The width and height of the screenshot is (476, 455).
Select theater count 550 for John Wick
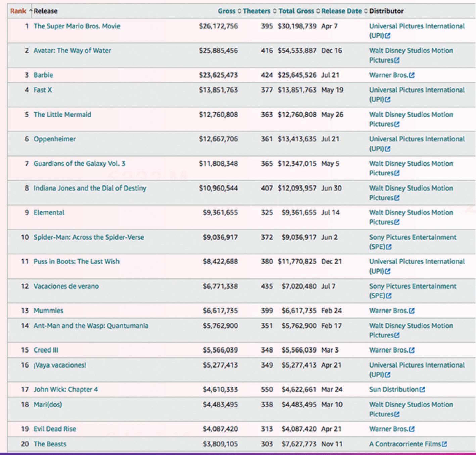click(267, 389)
